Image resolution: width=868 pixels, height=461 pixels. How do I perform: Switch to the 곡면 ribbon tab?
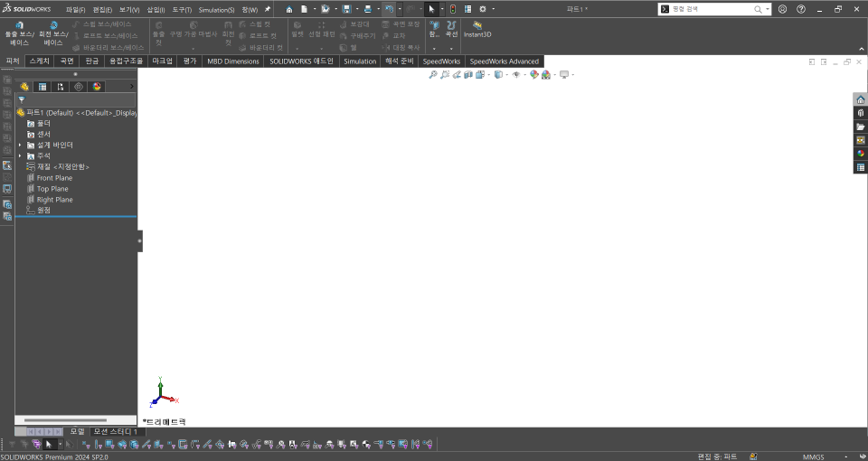67,61
